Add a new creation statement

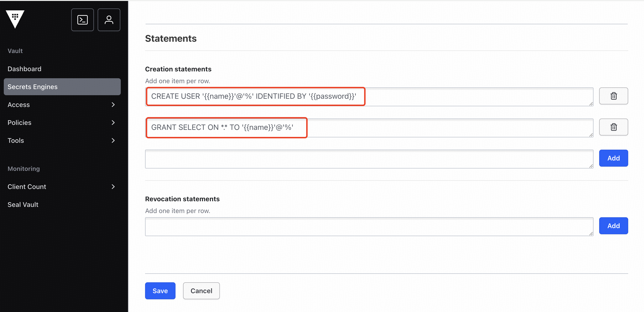click(613, 158)
